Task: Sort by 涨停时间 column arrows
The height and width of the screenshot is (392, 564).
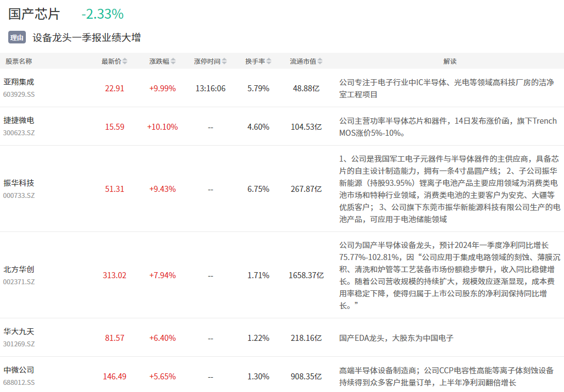Action: [224, 62]
